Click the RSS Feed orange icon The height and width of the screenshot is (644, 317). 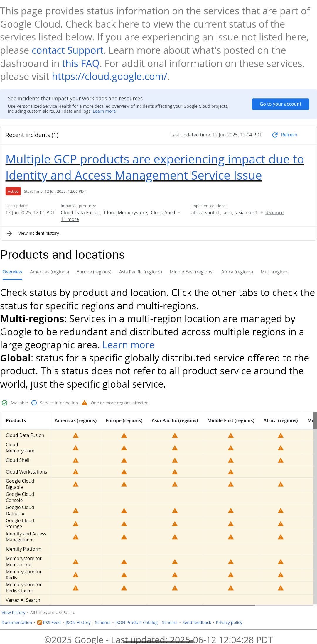click(40, 622)
